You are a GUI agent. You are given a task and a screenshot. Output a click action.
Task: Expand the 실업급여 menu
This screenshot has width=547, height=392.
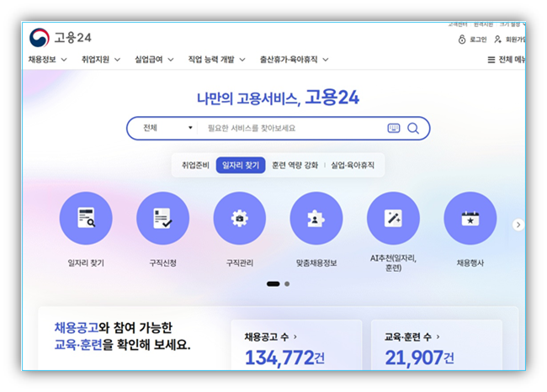(x=154, y=60)
